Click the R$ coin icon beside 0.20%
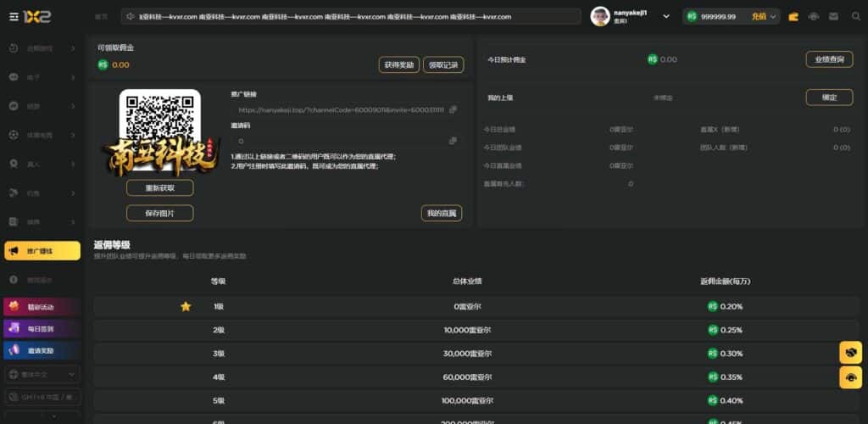868x424 pixels. [712, 306]
